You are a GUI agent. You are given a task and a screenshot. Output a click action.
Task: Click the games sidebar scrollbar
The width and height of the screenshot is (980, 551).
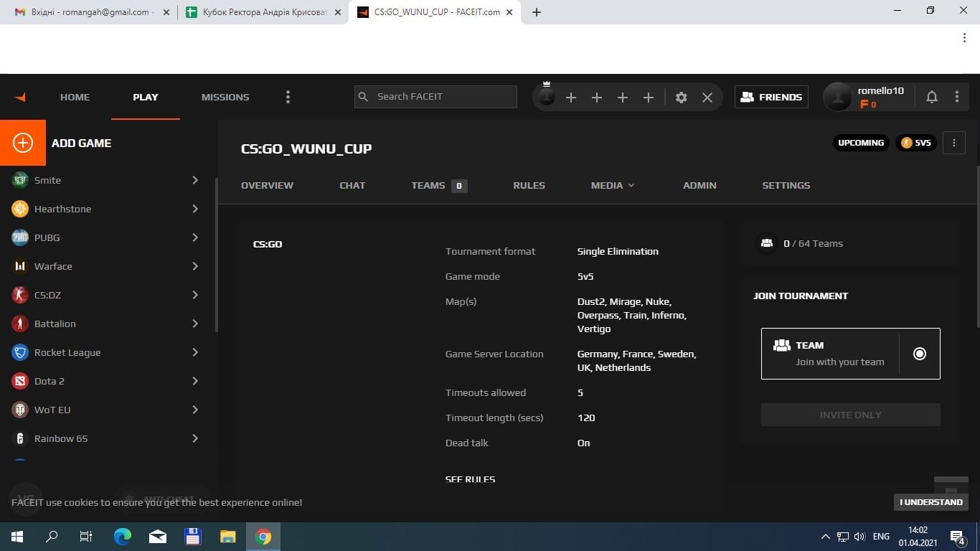217,255
